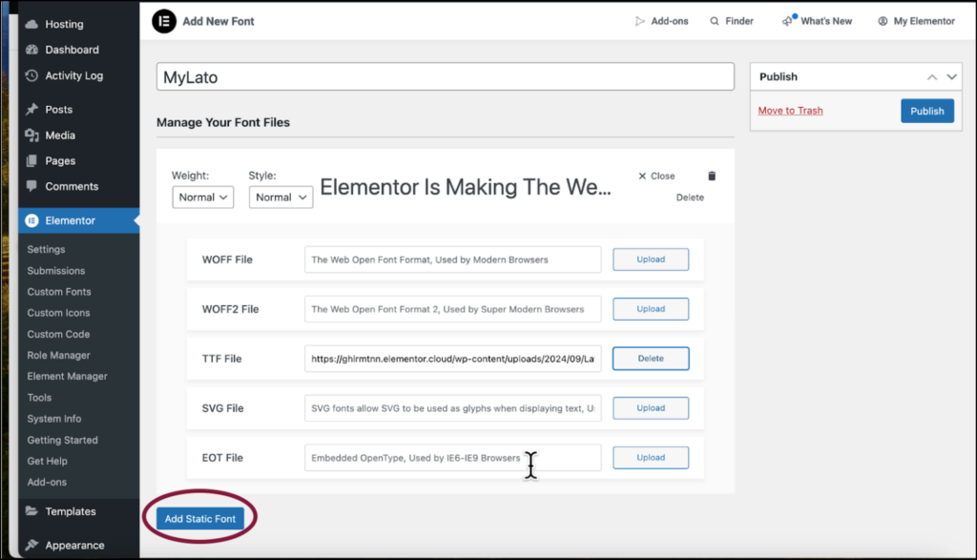This screenshot has width=977, height=560.
Task: Open Element Manager submenu item
Action: pyautogui.click(x=68, y=377)
